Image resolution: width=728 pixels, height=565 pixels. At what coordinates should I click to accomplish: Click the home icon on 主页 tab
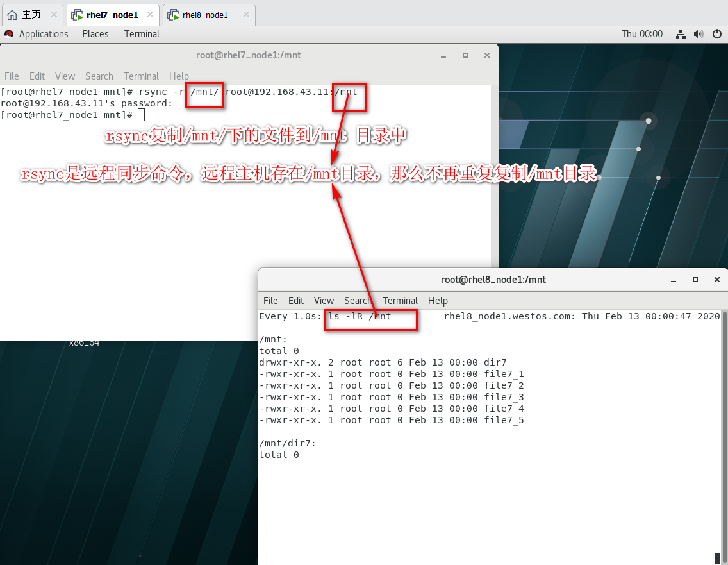[12, 15]
